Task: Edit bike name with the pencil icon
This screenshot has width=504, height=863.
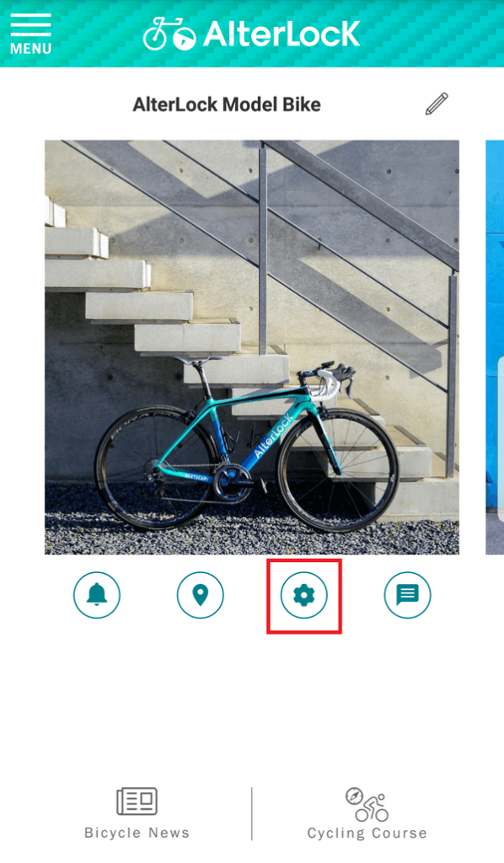Action: coord(437,104)
